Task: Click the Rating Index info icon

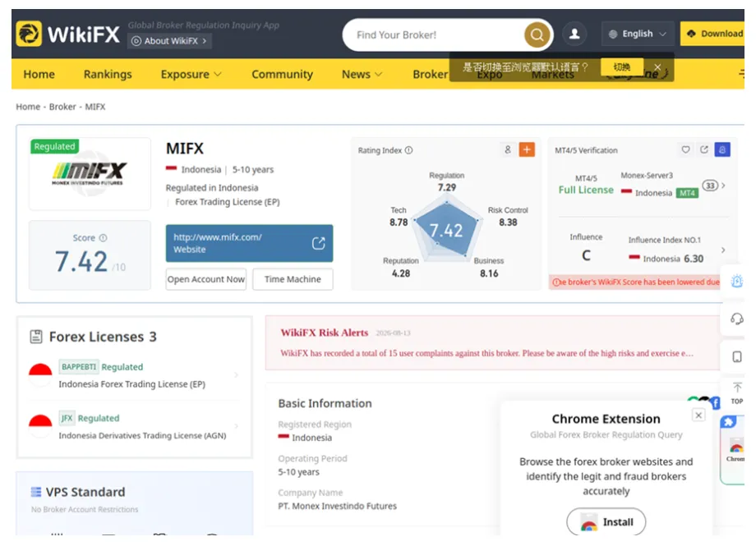Action: tap(409, 150)
